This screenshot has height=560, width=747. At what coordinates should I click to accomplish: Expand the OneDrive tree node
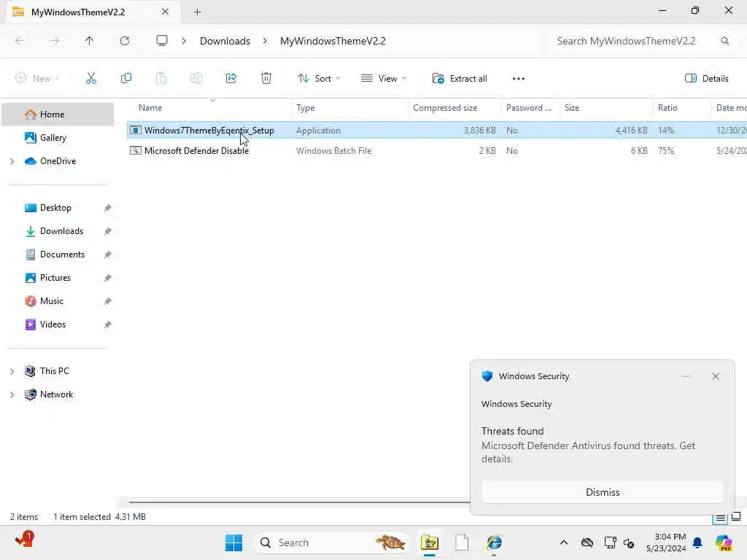[12, 161]
